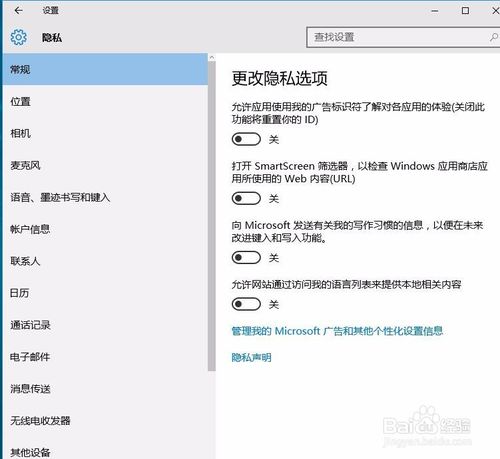Open the 隐私声明 link
500x459 pixels.
[x=251, y=358]
